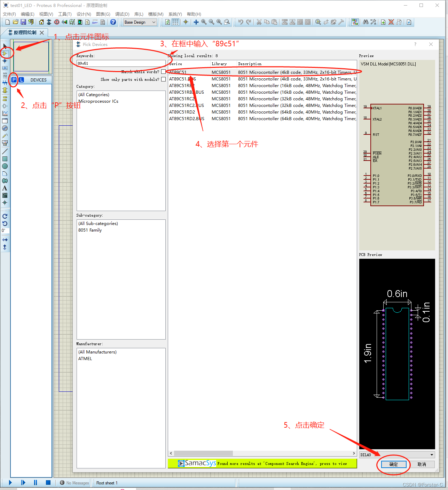
Task: Open the 编辑(E) menu
Action: pyautogui.click(x=27, y=14)
